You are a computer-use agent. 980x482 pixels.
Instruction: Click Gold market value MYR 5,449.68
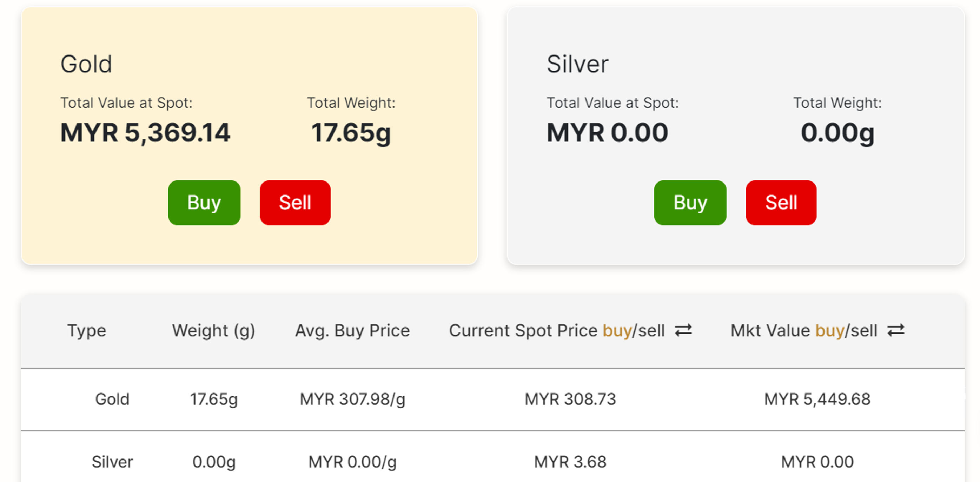tap(817, 399)
